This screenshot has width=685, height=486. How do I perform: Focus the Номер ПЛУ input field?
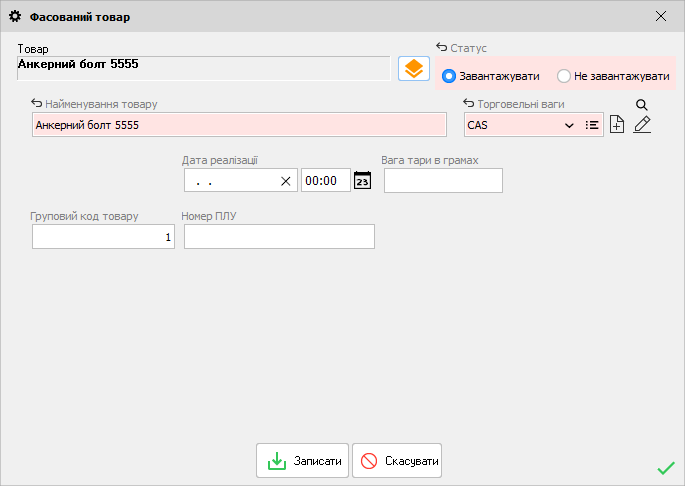pos(279,236)
